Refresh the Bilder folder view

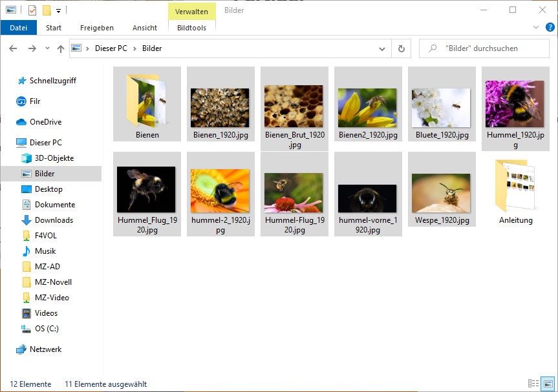coord(401,48)
